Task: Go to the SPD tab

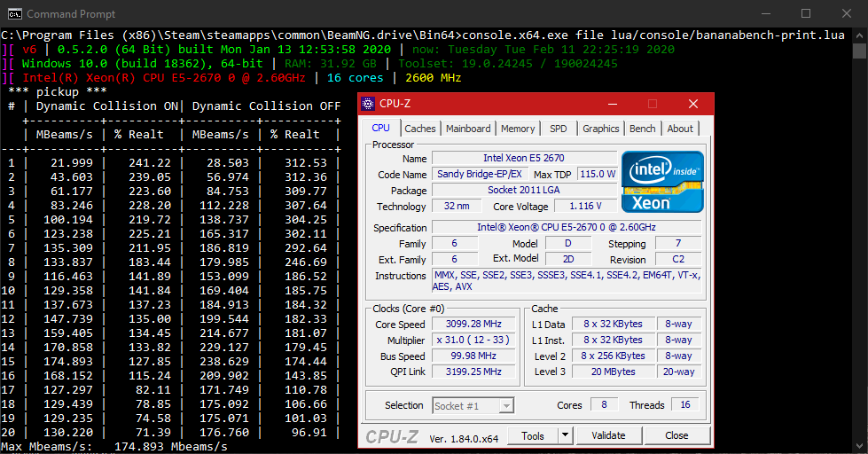Action: pos(558,129)
